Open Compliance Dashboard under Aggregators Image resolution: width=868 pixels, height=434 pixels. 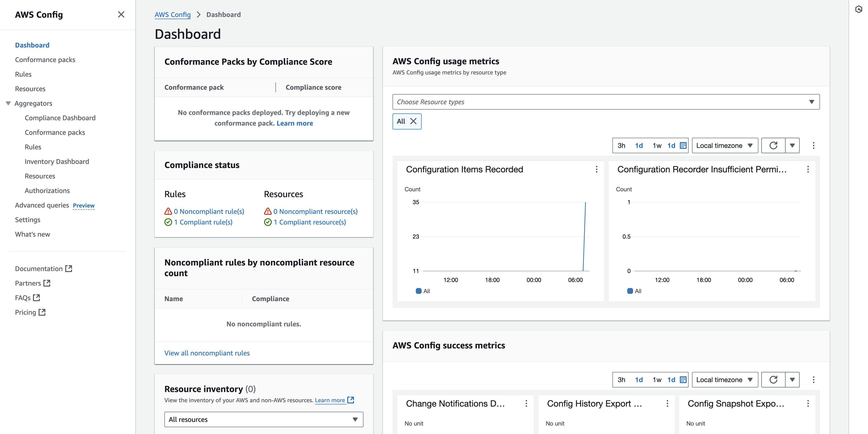(x=60, y=118)
